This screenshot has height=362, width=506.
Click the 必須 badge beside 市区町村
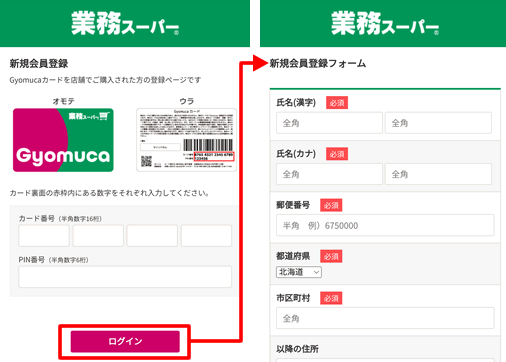[331, 298]
